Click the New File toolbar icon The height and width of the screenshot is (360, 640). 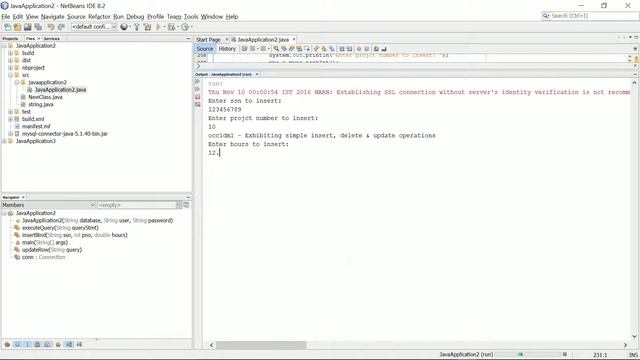[x=7, y=27]
